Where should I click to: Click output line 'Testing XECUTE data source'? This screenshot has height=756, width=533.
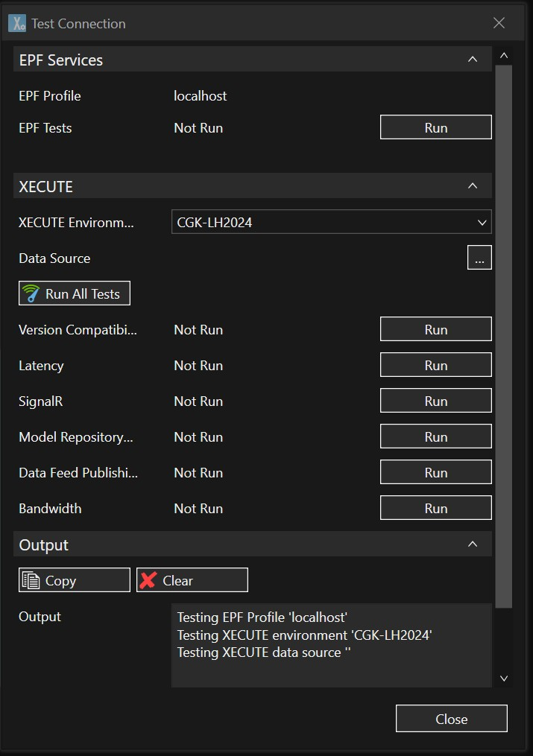pyautogui.click(x=263, y=652)
